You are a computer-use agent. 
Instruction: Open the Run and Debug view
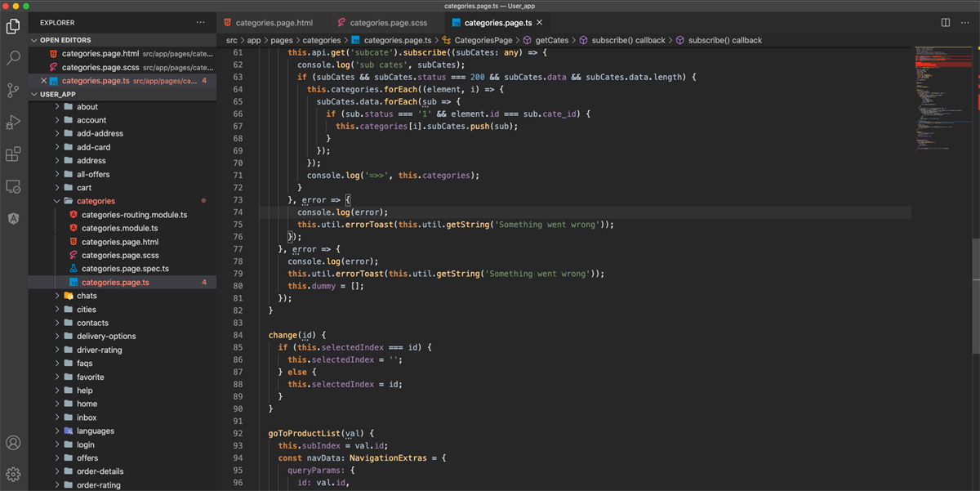(13, 122)
